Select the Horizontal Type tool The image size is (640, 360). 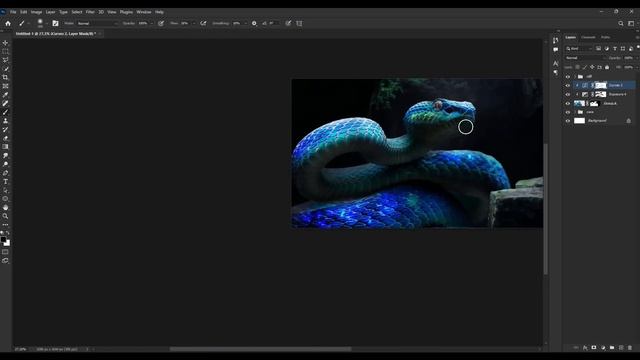click(x=5, y=182)
